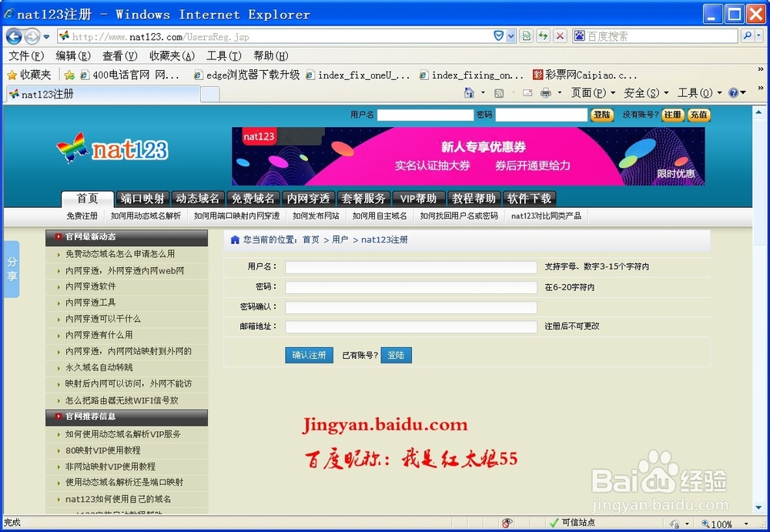The image size is (770, 532).
Task: Click the header 密码 login field
Action: click(541, 115)
